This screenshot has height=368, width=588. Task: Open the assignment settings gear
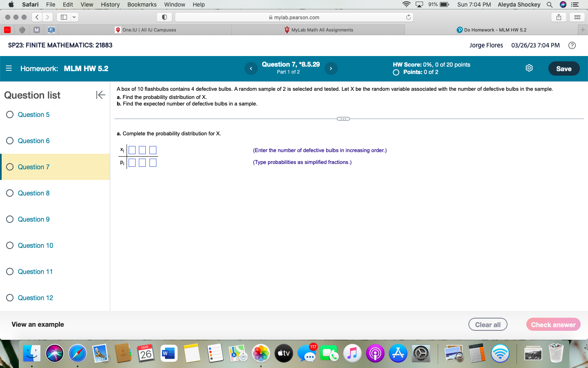click(529, 68)
